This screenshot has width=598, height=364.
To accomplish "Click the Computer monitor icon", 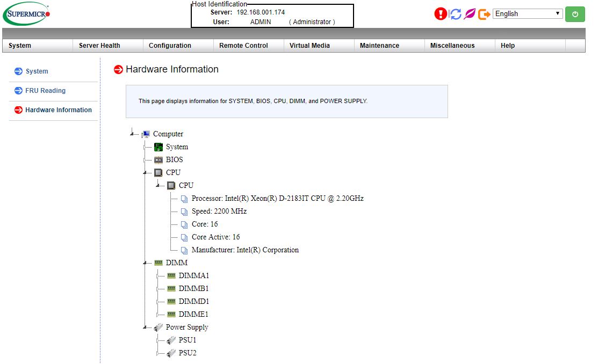I will (x=145, y=134).
